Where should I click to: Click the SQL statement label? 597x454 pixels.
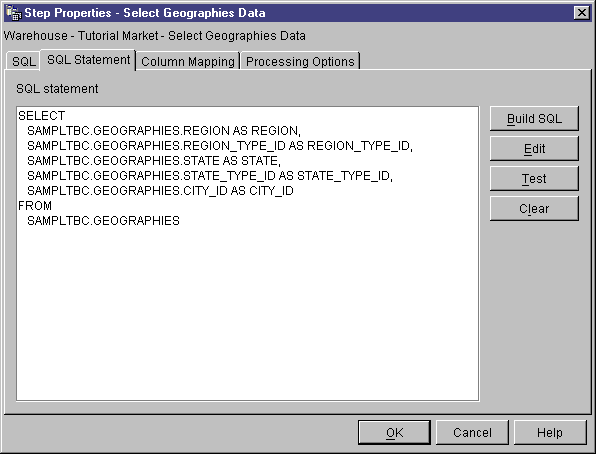coord(57,89)
